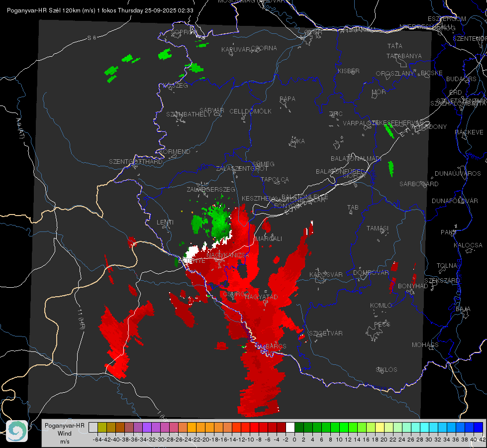
Task: Click the KESZTHELY city label
Action: pos(258,198)
